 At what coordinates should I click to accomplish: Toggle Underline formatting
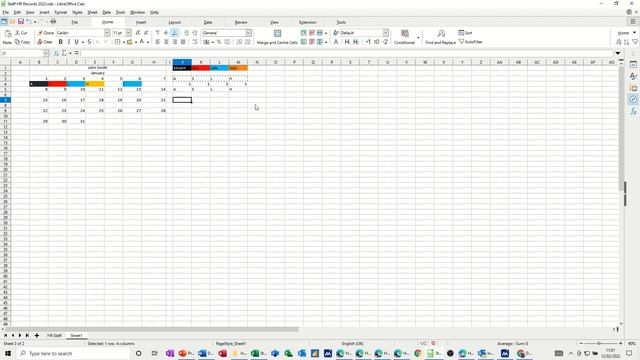76,42
